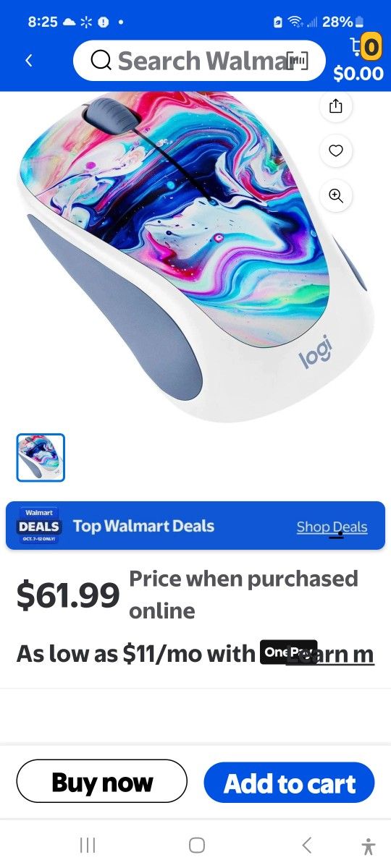Tap the Buy now button
391x868 pixels.
(x=102, y=781)
